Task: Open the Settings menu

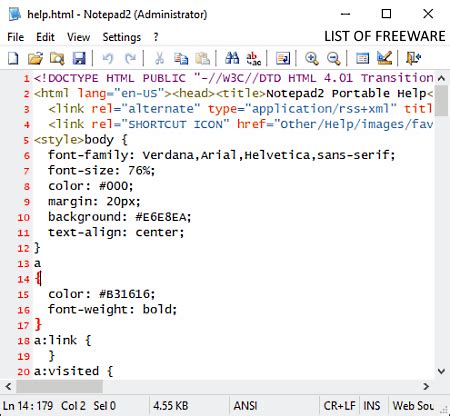Action: (x=122, y=37)
